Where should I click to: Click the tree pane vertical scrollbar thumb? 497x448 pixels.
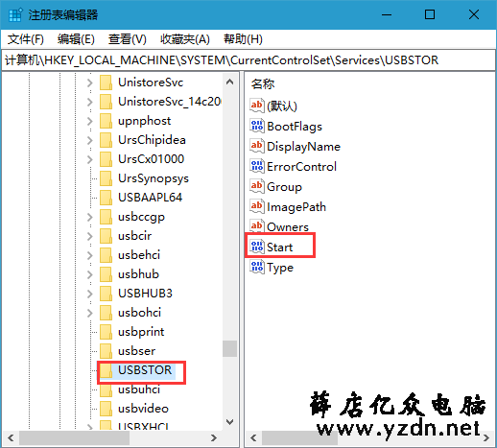(229, 348)
